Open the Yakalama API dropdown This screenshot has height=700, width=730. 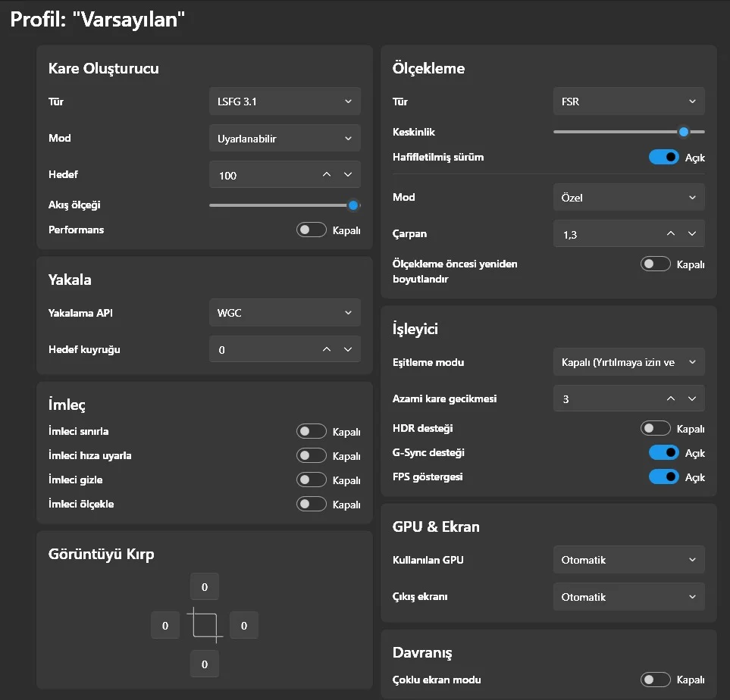pos(284,312)
